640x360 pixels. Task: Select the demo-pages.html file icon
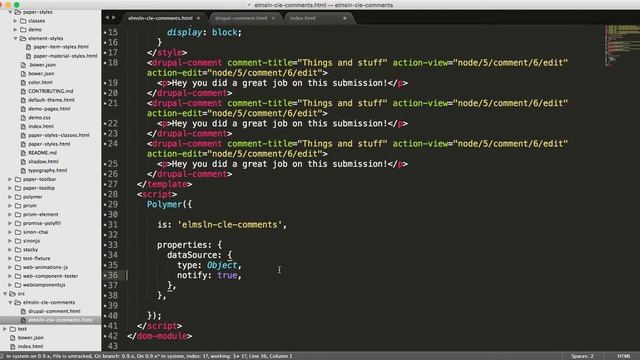click(x=23, y=109)
